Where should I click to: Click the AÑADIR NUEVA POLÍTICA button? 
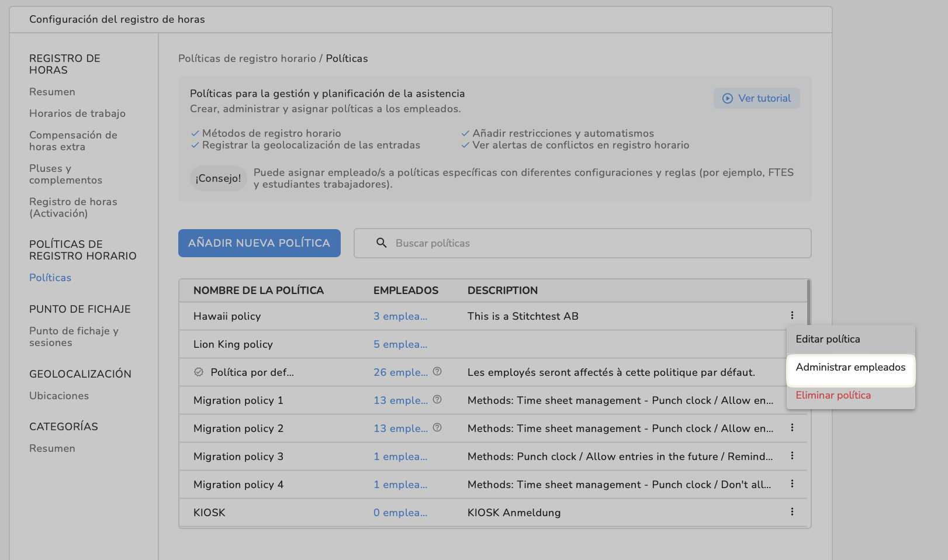[260, 243]
